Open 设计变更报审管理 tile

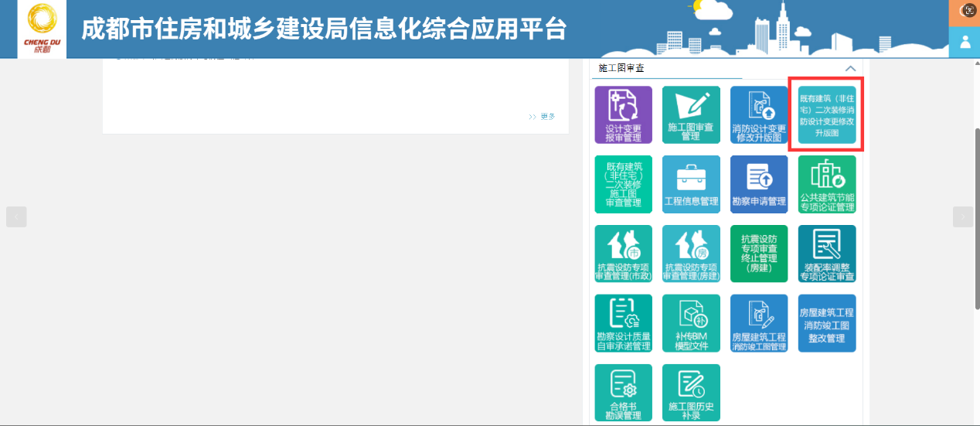coord(623,114)
